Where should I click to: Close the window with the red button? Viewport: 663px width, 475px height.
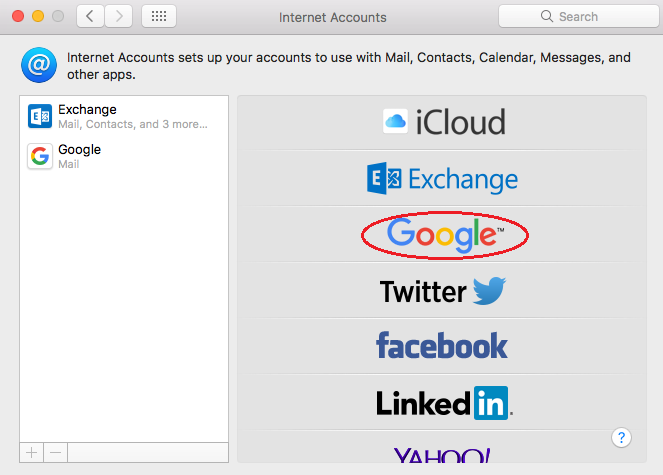pos(18,16)
